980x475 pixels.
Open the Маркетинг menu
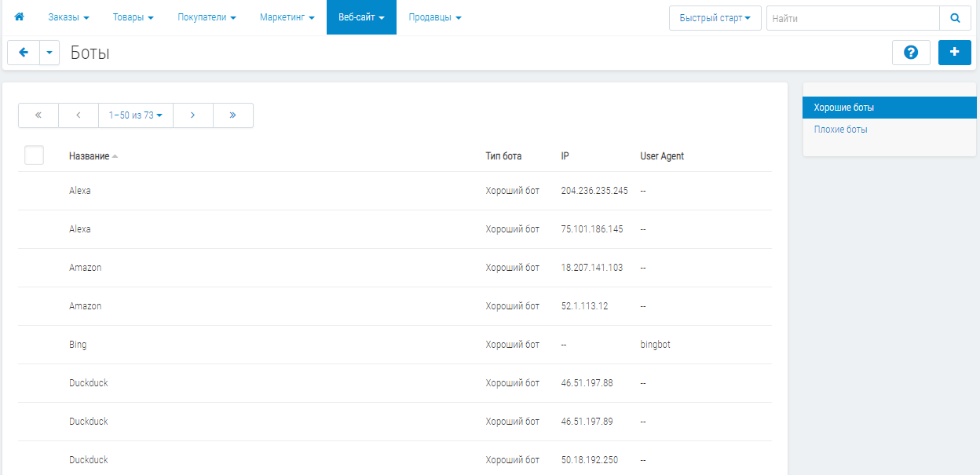click(287, 17)
